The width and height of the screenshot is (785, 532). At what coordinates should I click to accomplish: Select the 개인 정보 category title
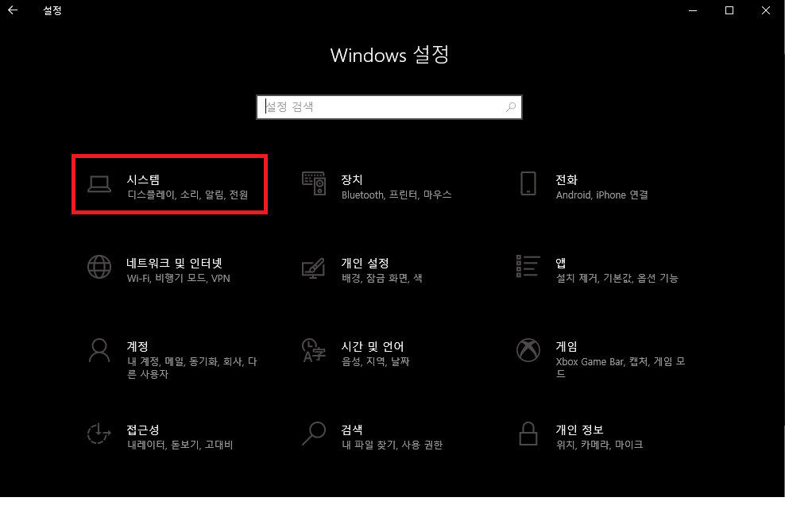(x=580, y=430)
